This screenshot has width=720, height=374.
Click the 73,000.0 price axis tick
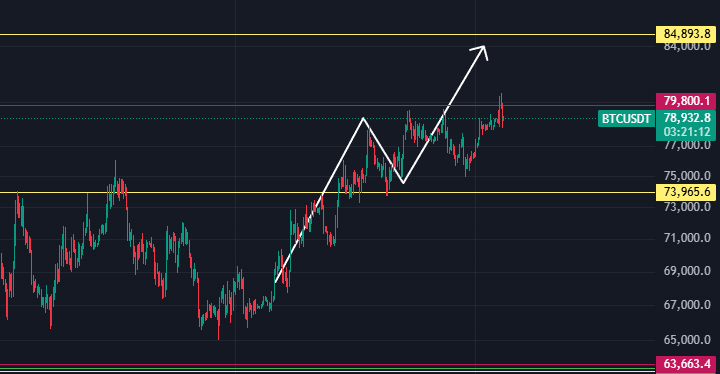click(687, 207)
